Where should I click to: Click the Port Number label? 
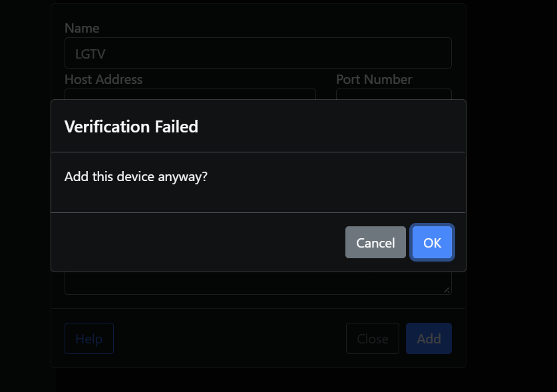[373, 79]
